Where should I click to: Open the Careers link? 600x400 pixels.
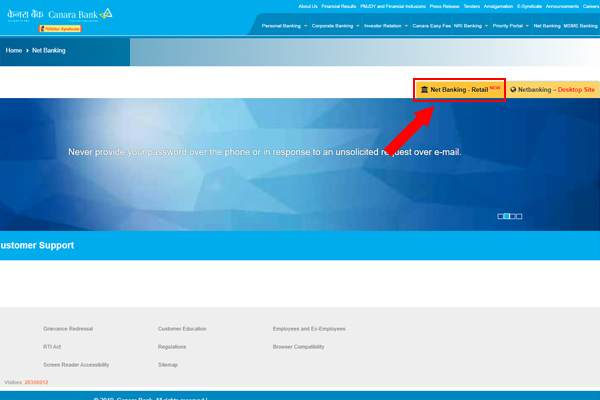coord(591,7)
